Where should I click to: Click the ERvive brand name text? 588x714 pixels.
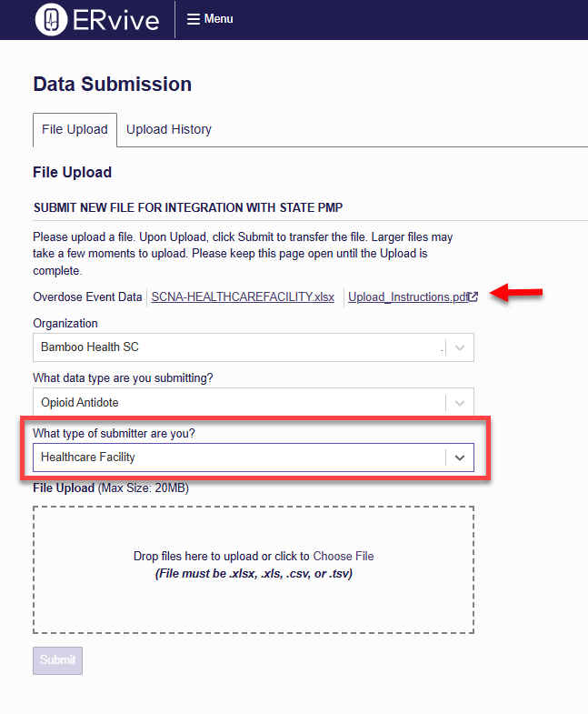point(115,21)
